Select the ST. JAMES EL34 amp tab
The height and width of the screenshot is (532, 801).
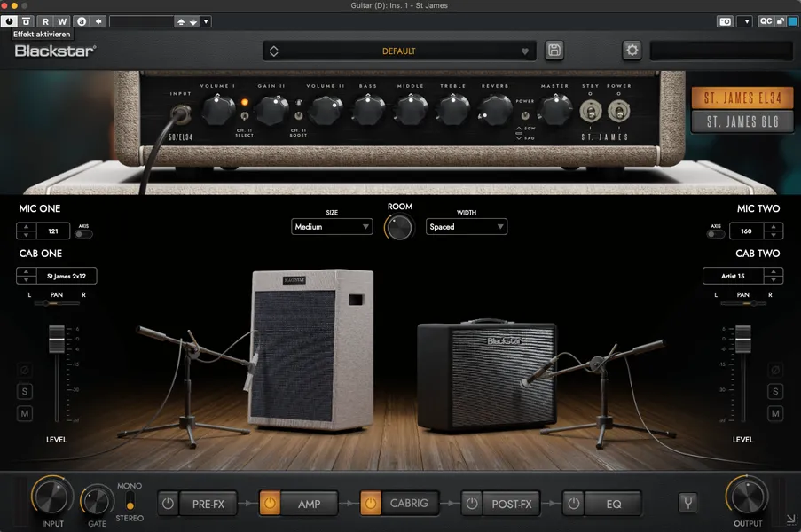point(742,98)
